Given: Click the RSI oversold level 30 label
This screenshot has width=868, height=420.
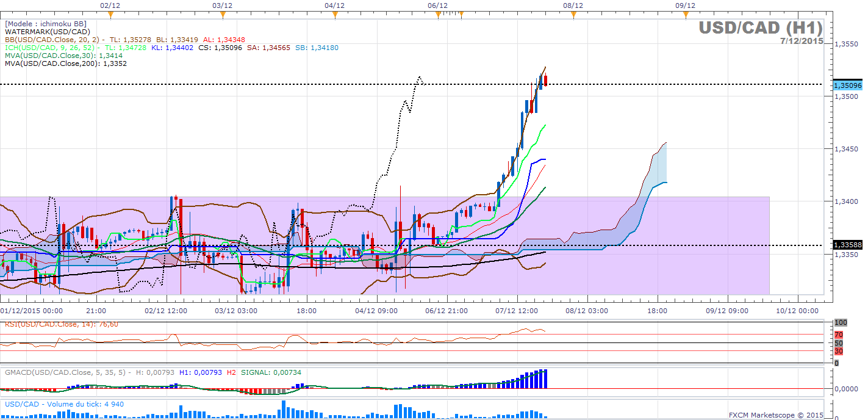Looking at the screenshot, I should click(x=839, y=351).
